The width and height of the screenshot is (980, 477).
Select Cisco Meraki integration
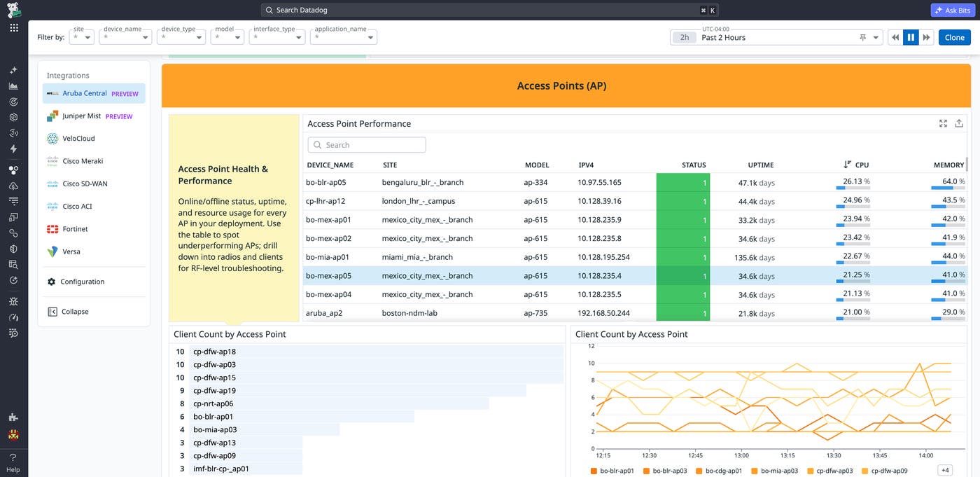(x=94, y=161)
